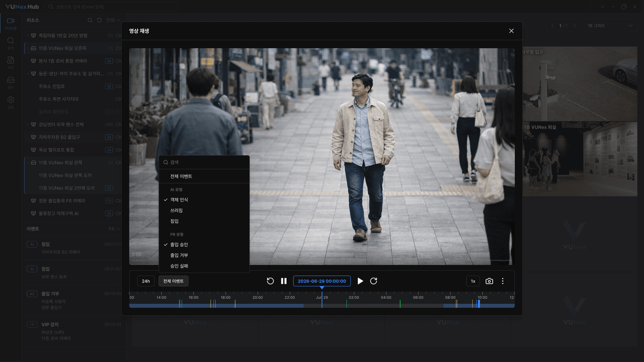Image resolution: width=644 pixels, height=362 pixels.
Task: Check the 침입 option under AI 유형
Action: [204, 221]
